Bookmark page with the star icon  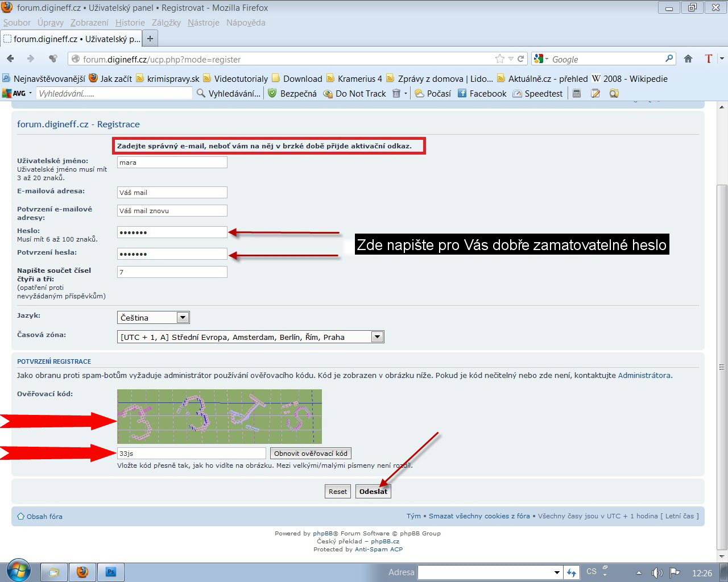coord(499,59)
